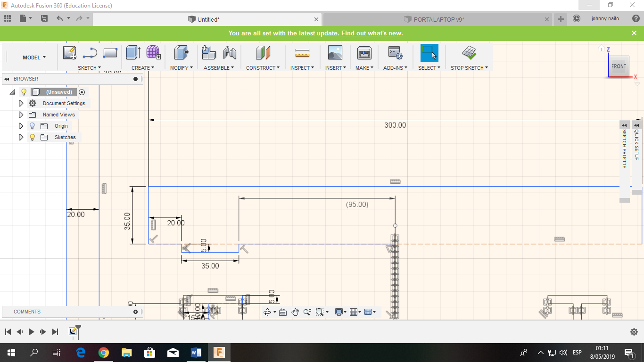The image size is (644, 362).
Task: Open the CREATE menu
Action: (x=143, y=68)
